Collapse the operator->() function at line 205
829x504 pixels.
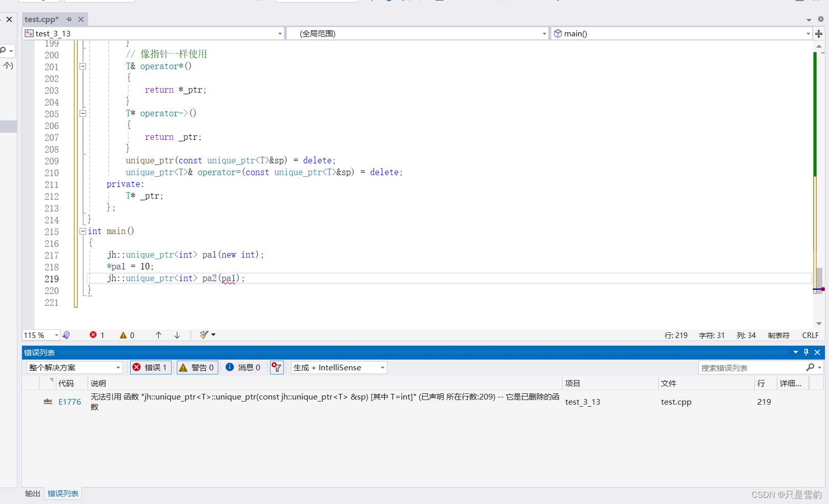click(x=82, y=113)
